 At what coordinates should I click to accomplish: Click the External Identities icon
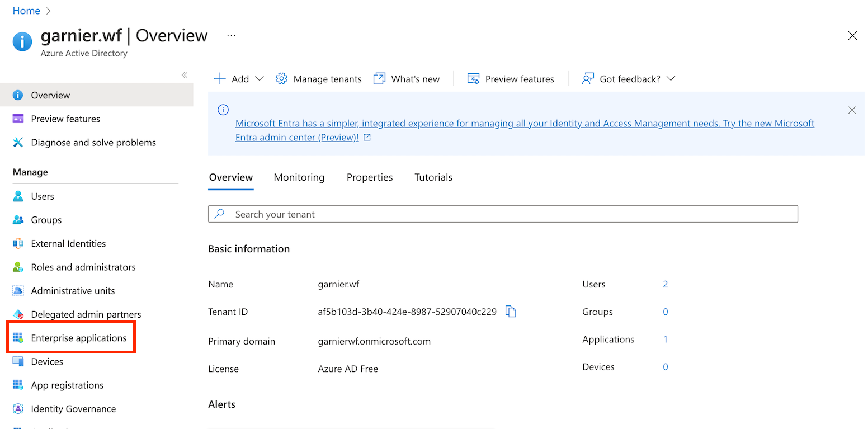tap(18, 243)
